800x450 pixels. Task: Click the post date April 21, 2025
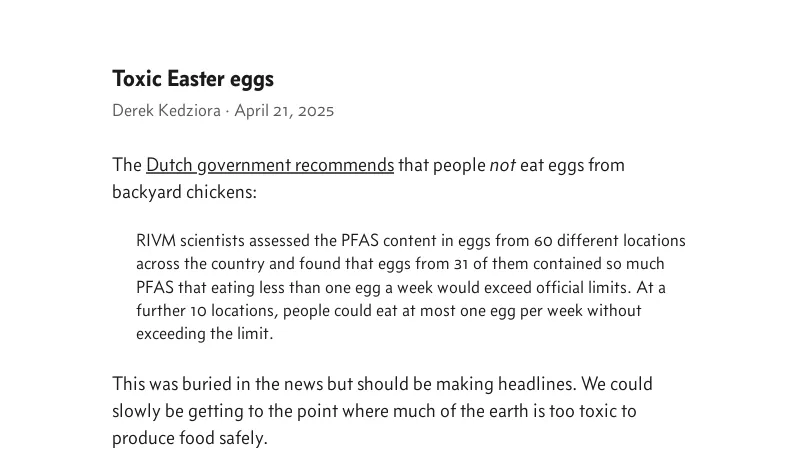click(284, 111)
